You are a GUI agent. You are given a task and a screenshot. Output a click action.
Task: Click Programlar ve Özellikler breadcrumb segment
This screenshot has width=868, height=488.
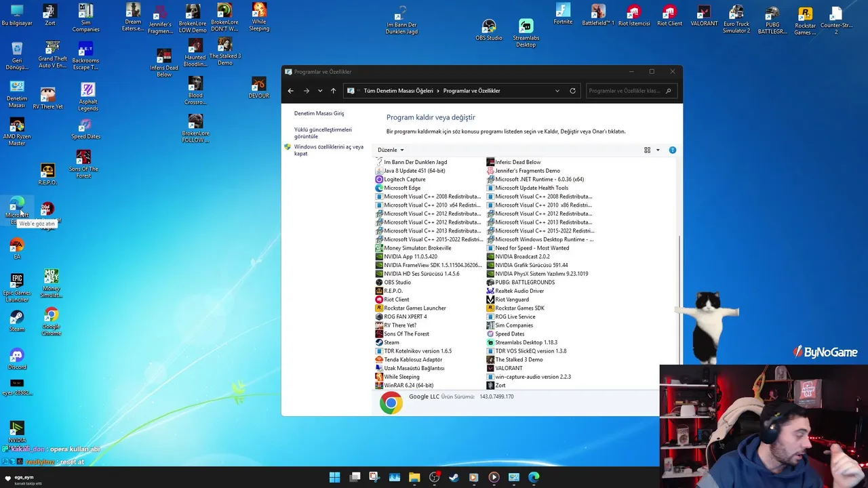[x=471, y=91]
